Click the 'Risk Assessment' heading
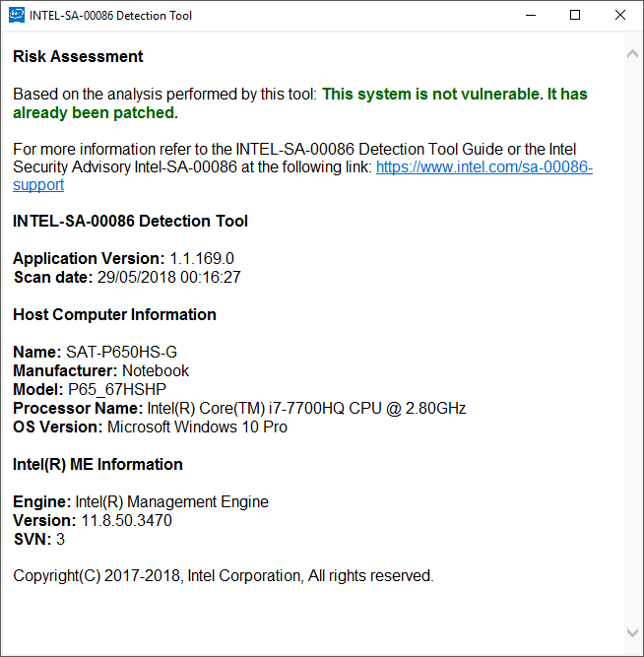 point(78,56)
